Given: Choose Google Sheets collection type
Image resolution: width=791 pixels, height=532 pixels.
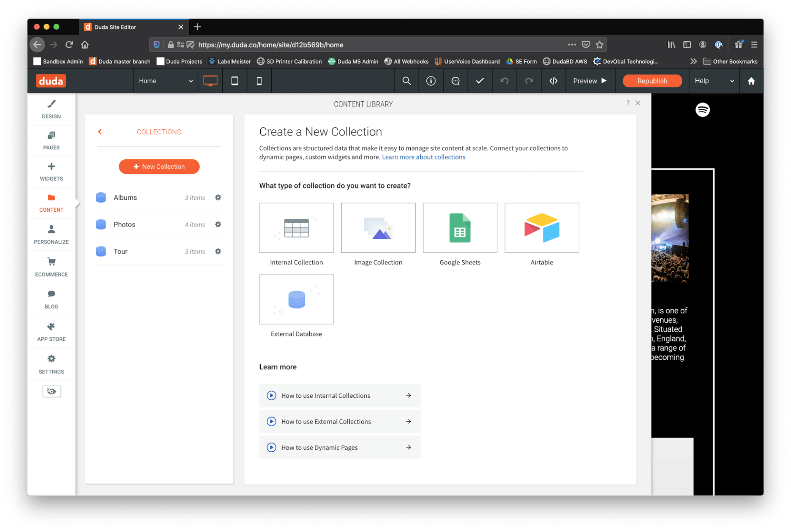Looking at the screenshot, I should pos(460,228).
